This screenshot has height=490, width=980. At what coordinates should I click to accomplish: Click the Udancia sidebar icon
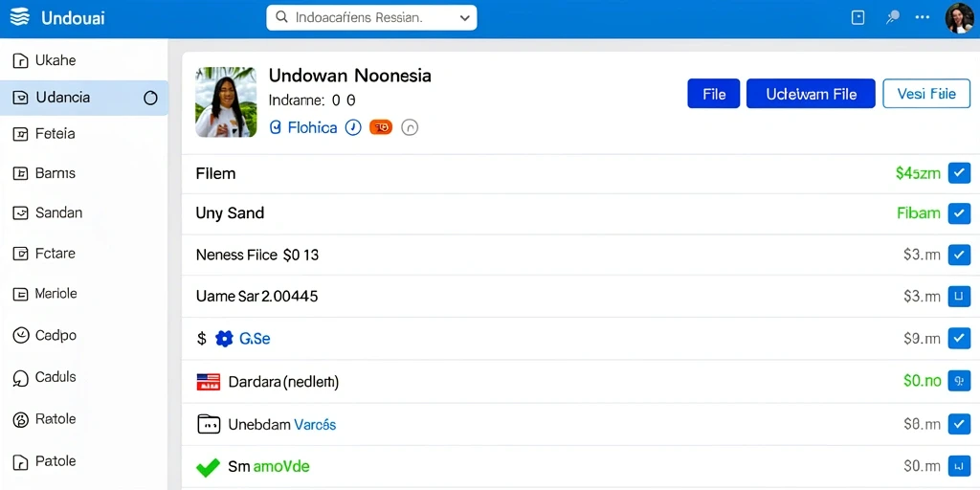pos(21,98)
